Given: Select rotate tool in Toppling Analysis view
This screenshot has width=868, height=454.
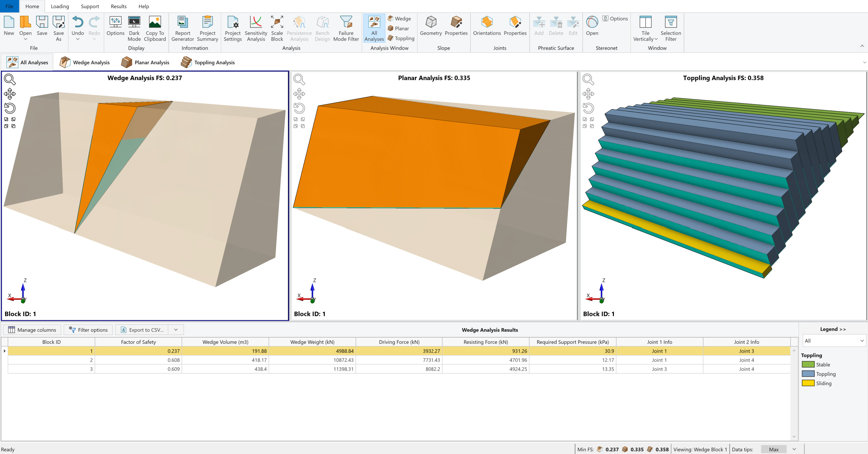Looking at the screenshot, I should click(588, 108).
